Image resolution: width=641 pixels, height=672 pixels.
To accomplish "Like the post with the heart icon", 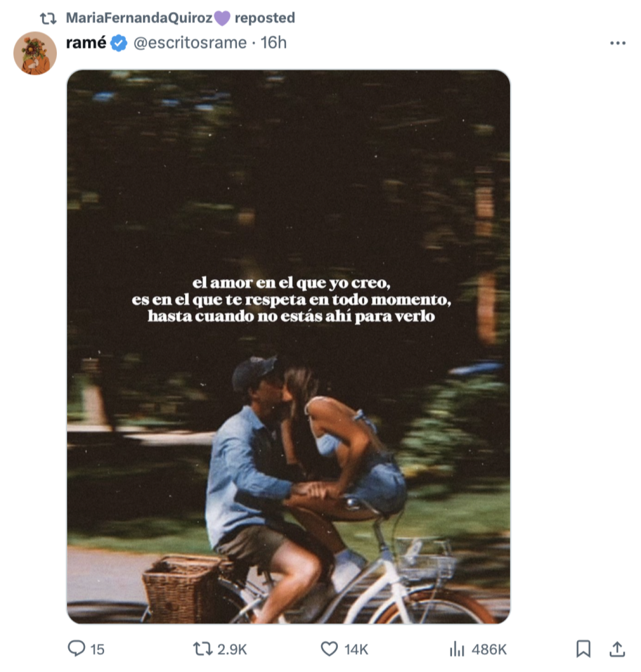I will pos(329,649).
